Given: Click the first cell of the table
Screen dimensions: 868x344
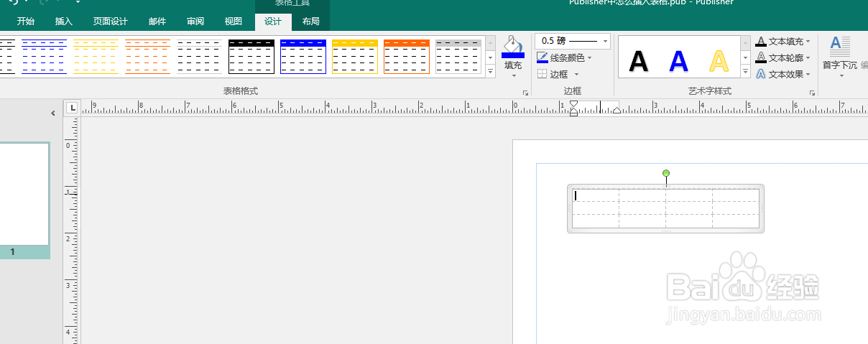Looking at the screenshot, I should 596,195.
